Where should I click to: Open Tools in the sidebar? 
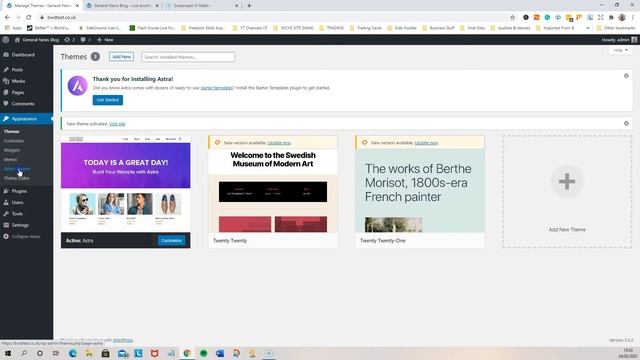tap(17, 214)
